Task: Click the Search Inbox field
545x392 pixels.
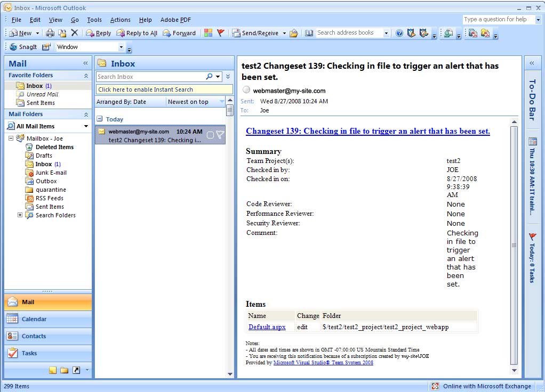Action: click(x=151, y=77)
